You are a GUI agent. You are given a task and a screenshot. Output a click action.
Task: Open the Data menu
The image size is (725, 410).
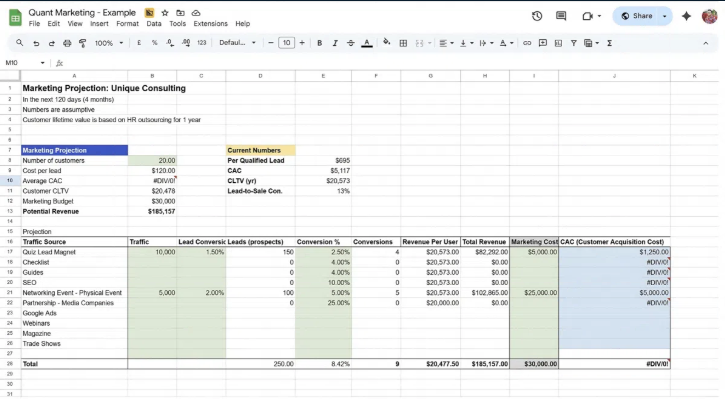154,24
